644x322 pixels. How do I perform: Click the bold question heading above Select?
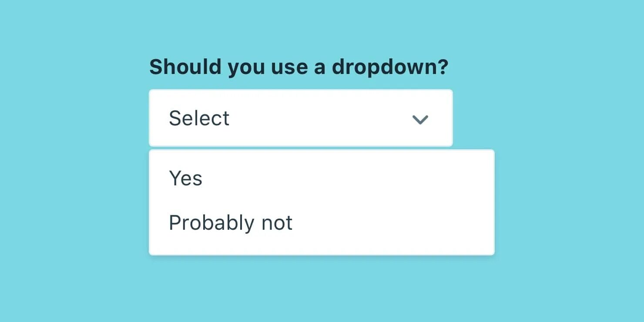tap(299, 67)
